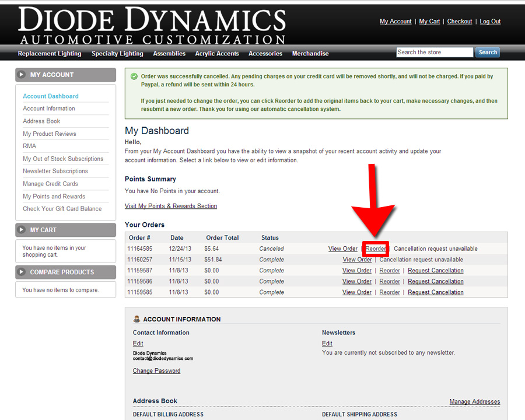View Order for order 11159585
525x420 pixels.
click(357, 292)
